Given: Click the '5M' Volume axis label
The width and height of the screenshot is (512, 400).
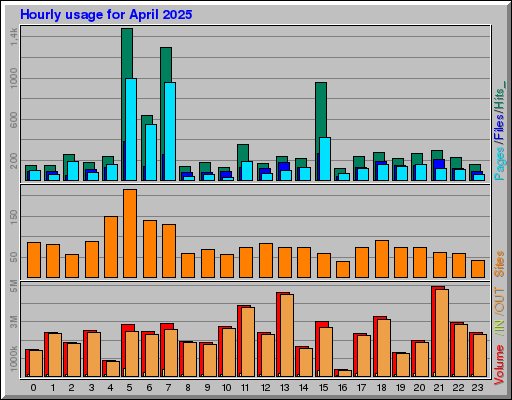Looking at the screenshot, I should 14,286.
